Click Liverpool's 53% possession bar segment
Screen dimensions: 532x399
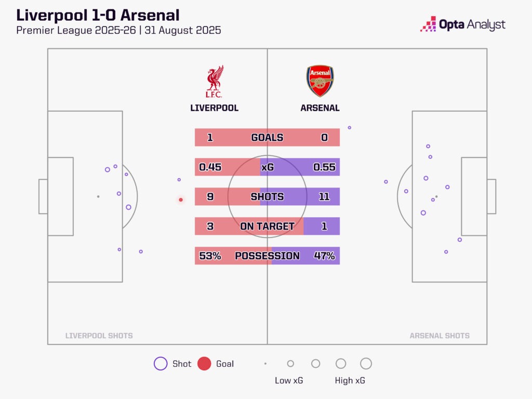(x=210, y=256)
